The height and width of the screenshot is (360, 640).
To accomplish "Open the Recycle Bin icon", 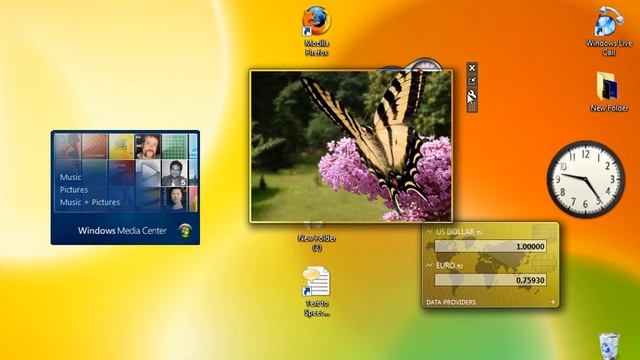I will pos(609,346).
